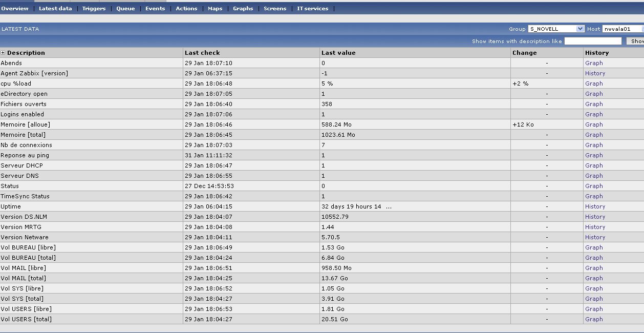Open Graph link for Logins enabled

(x=594, y=114)
